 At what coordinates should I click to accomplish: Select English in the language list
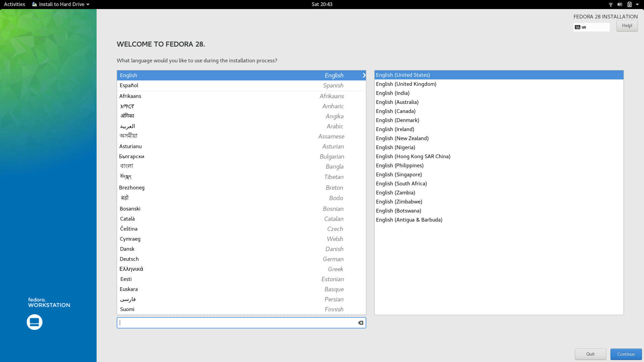[241, 75]
